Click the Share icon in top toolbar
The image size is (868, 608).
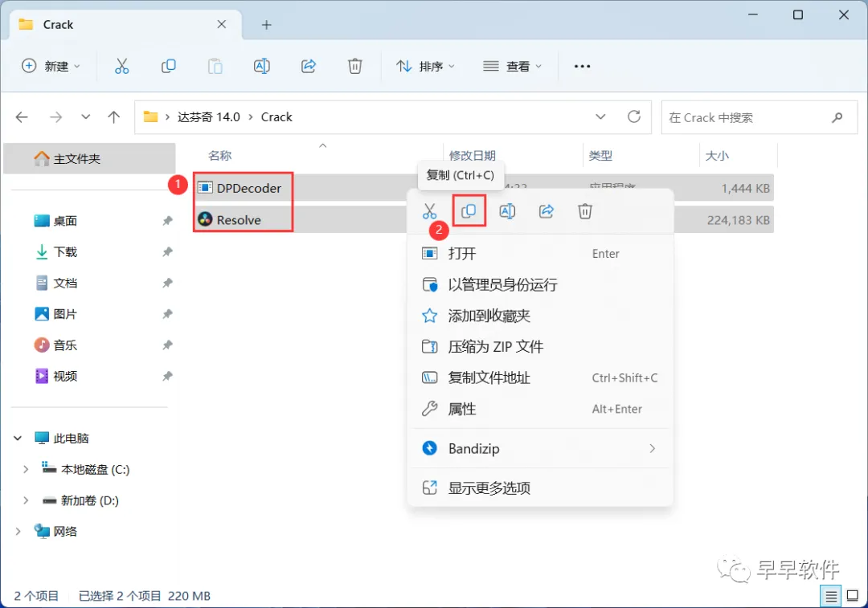point(309,67)
